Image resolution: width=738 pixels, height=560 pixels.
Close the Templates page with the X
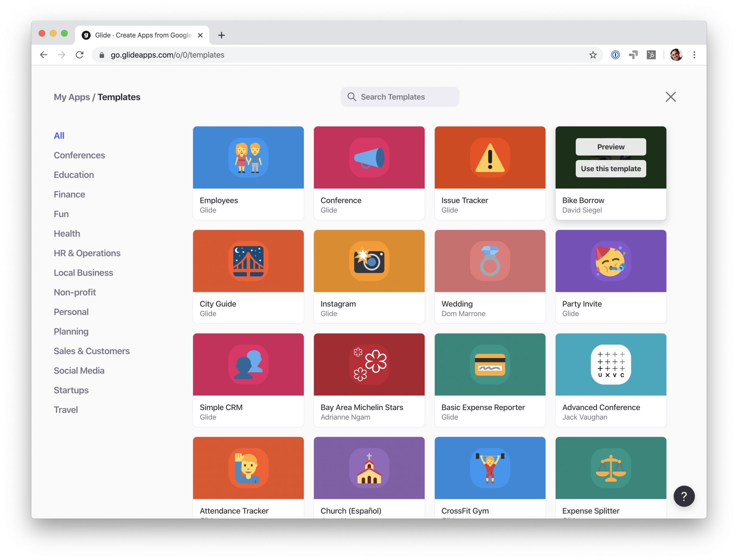pos(670,97)
